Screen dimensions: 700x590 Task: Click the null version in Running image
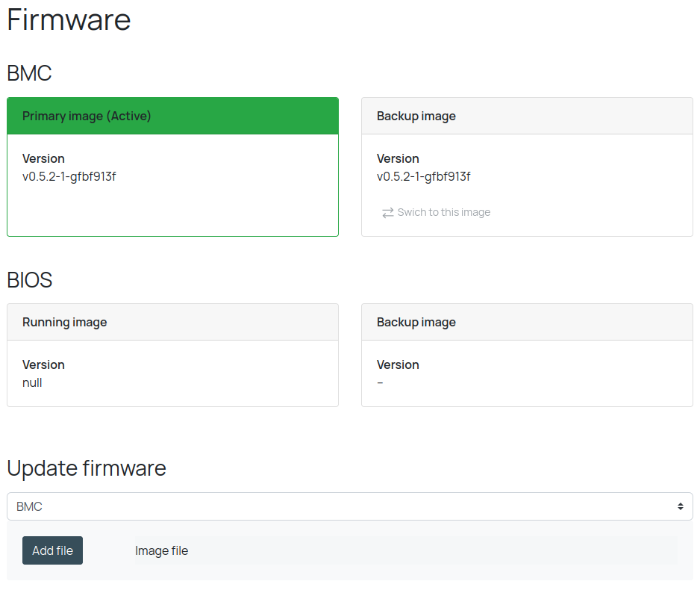[32, 383]
